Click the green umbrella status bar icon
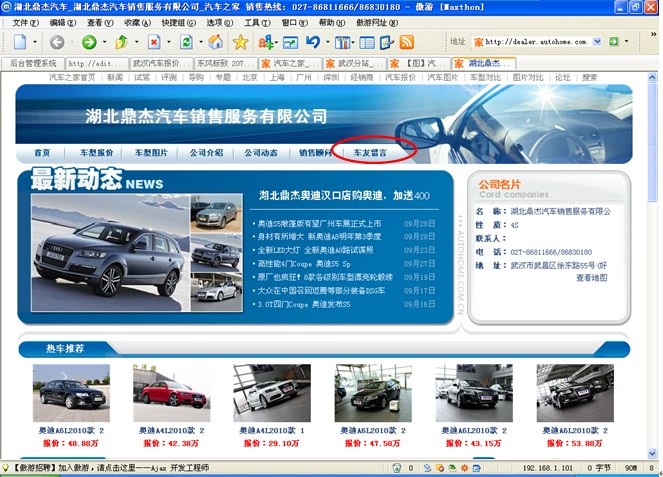 (452, 468)
